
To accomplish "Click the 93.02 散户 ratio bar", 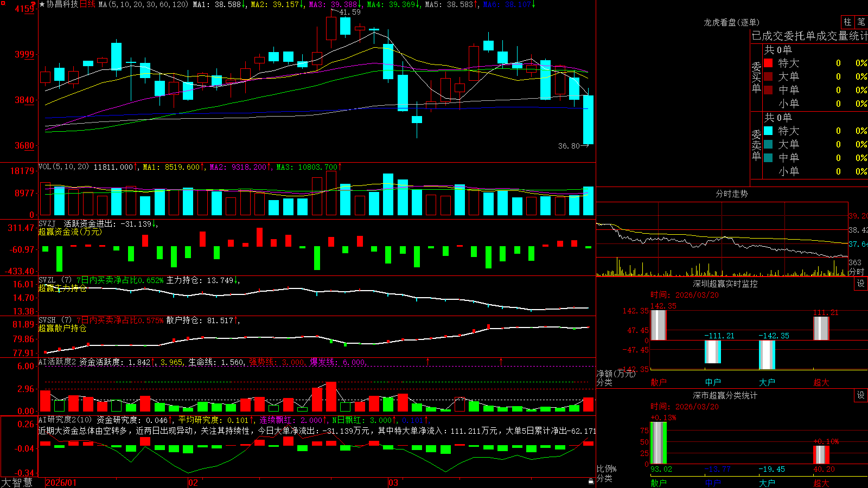I will pos(659,443).
